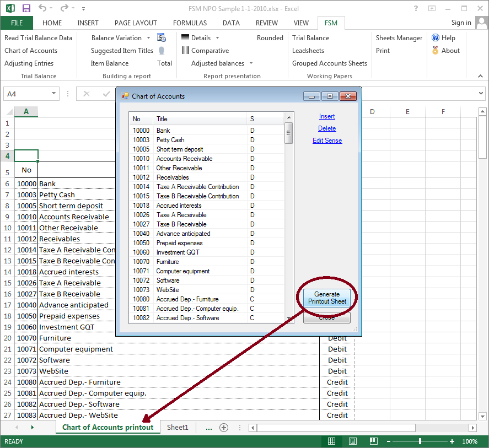
Task: Collapse the ribbon with the chevron arrow
Action: [x=480, y=77]
